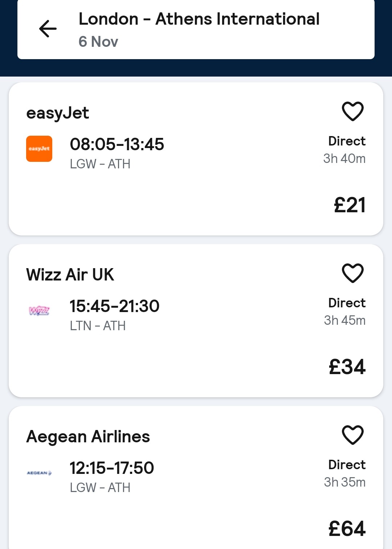Favorite the easyJet flight with heart
Screen dimensions: 392x549
(352, 111)
